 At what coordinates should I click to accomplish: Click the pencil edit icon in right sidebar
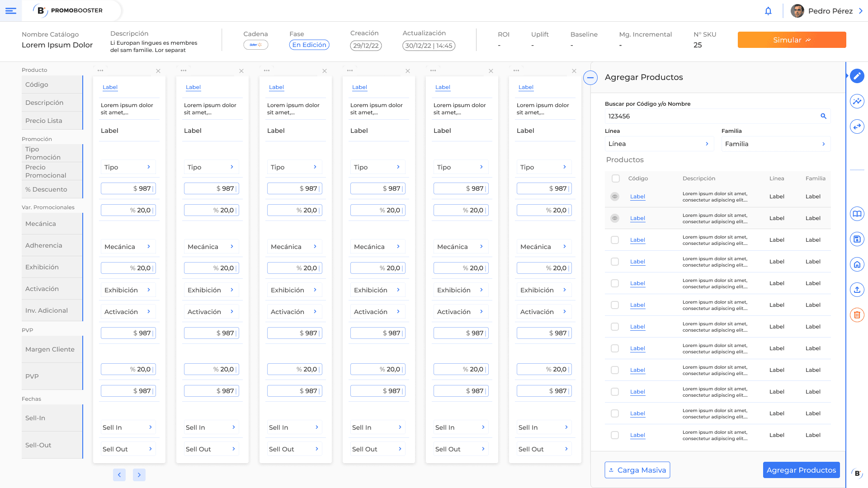pos(857,76)
